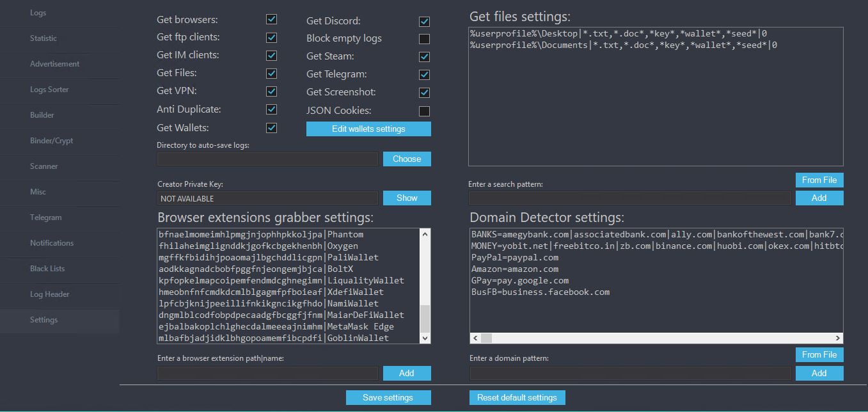
Task: Click Add under browser extension input
Action: (x=407, y=373)
